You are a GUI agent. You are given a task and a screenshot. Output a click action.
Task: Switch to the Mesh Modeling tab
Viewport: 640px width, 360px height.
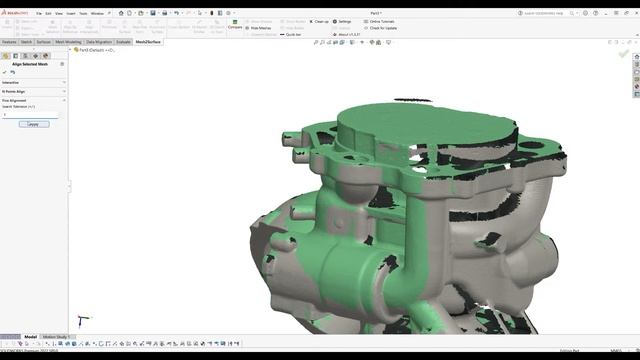pyautogui.click(x=68, y=42)
